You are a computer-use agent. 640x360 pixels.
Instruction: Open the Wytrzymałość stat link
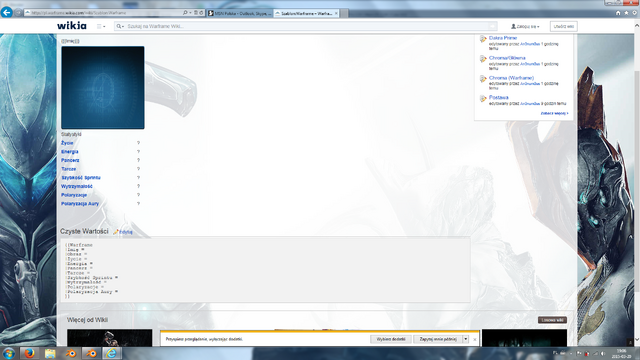(77, 186)
